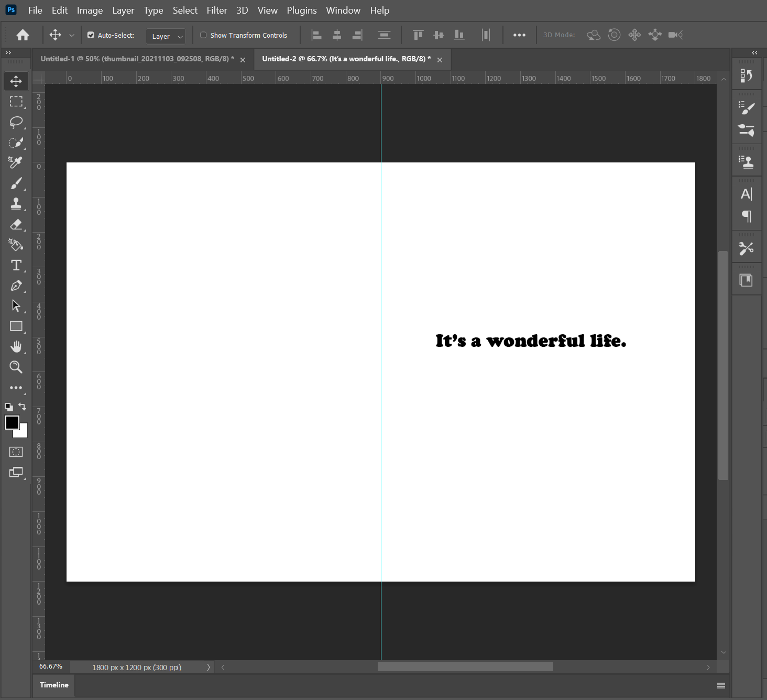Enable Show Transform Controls
This screenshot has height=700, width=767.
coord(203,35)
